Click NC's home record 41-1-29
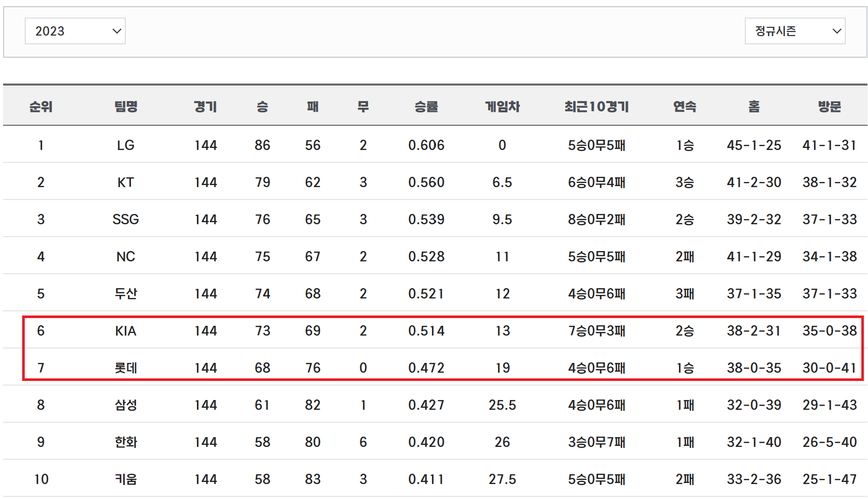This screenshot has height=499, width=868. coord(754,257)
